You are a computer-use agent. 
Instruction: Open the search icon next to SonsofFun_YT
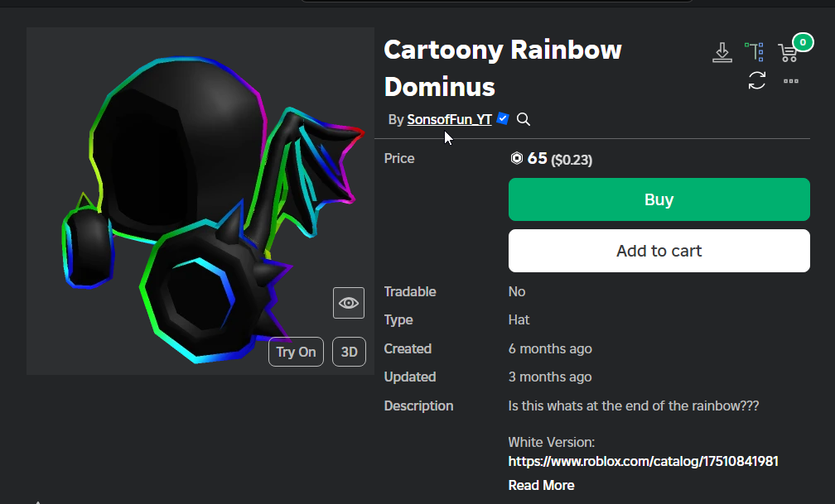point(523,119)
